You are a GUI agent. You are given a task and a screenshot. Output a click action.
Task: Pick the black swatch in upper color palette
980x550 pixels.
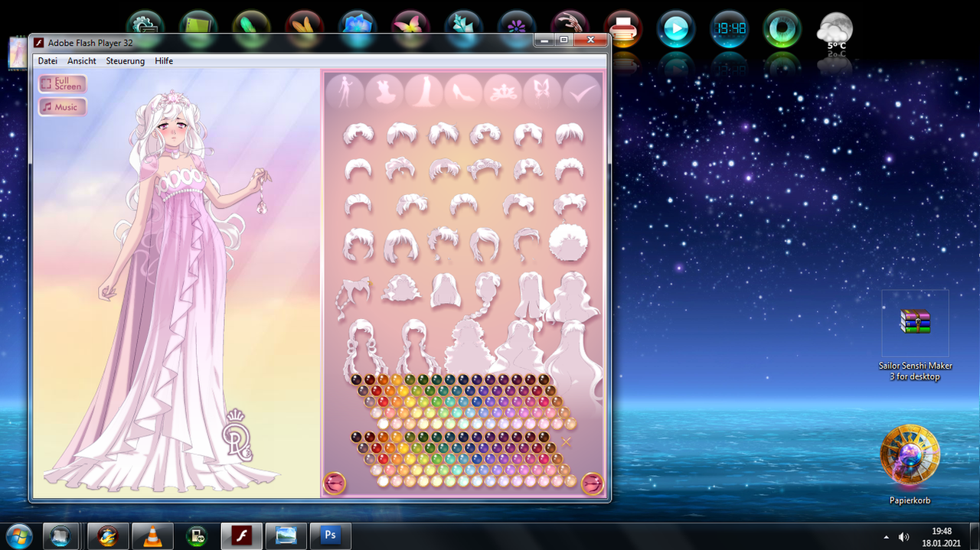tap(357, 379)
